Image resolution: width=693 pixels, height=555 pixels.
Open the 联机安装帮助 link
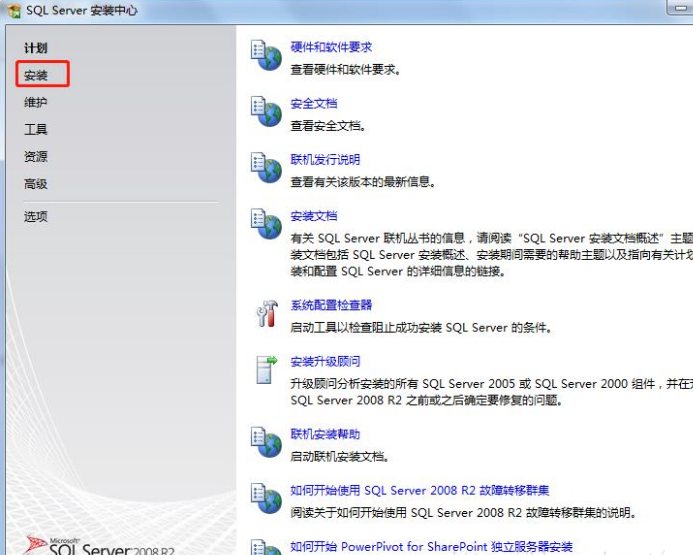click(325, 434)
